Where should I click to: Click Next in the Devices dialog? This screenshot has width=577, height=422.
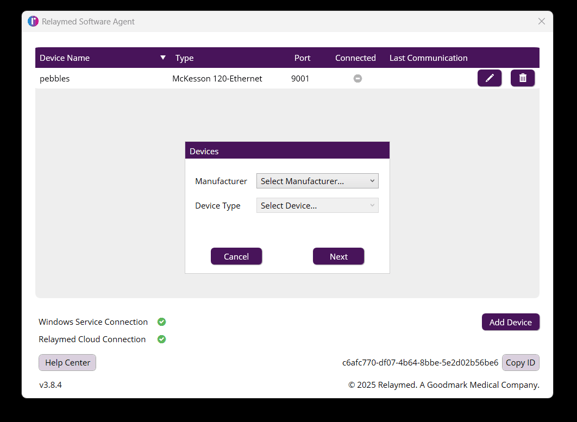[339, 256]
